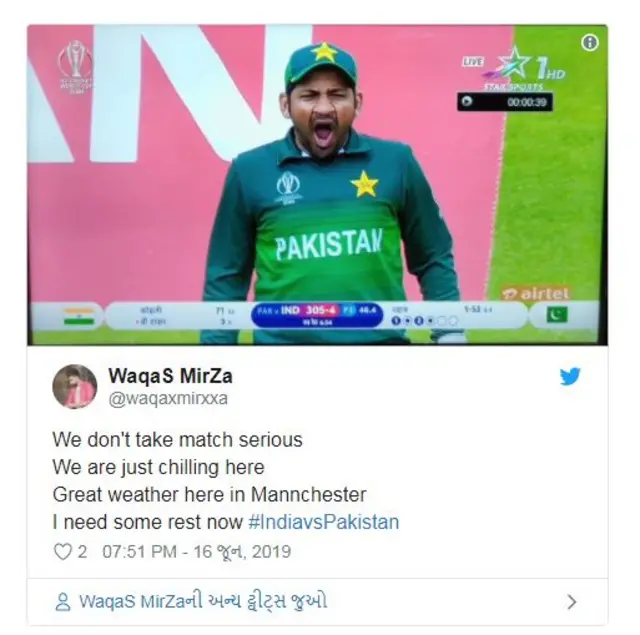Open the WaqaS MirZa display name

tap(170, 376)
